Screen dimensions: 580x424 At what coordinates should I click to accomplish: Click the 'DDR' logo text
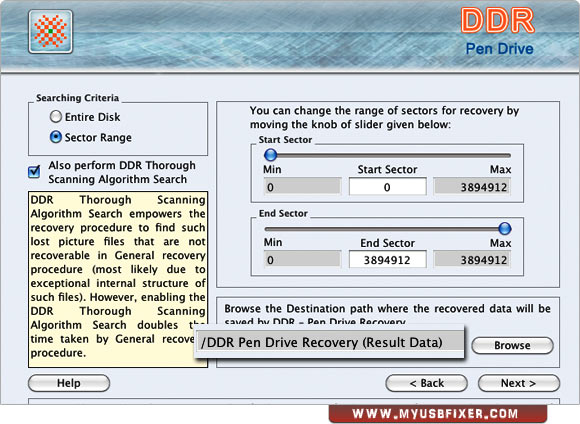tap(498, 20)
